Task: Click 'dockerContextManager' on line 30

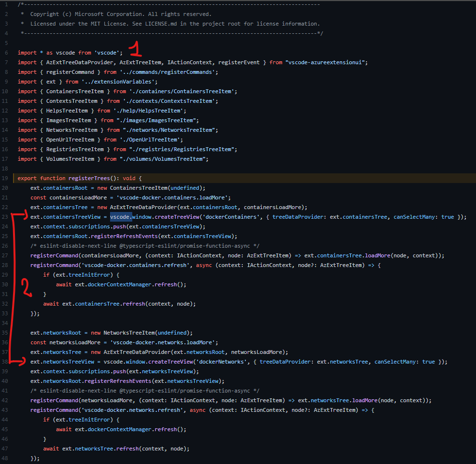Action: coord(119,284)
